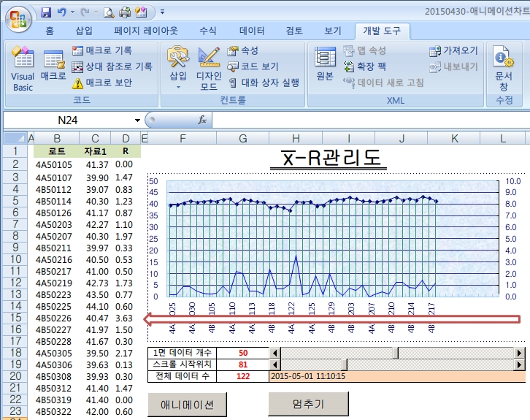
Task: Click the 스크롤 시작위치 scrollbar thumb
Action: pyautogui.click(x=345, y=365)
